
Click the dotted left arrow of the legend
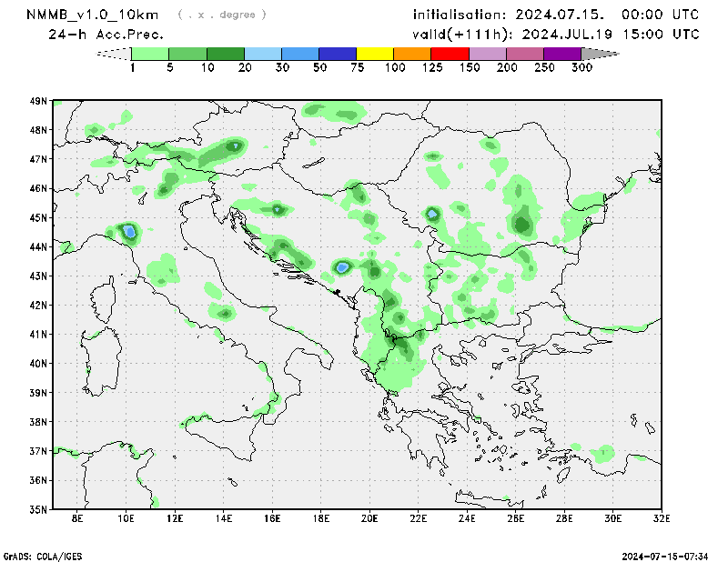(115, 55)
